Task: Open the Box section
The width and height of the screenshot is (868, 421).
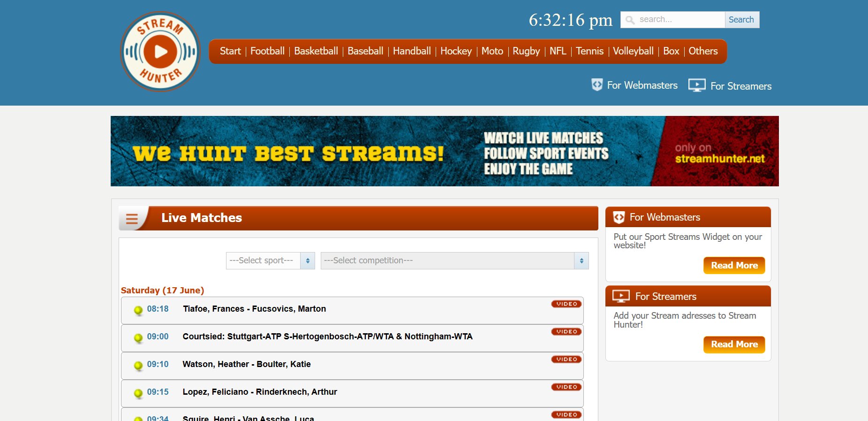Action: coord(671,51)
